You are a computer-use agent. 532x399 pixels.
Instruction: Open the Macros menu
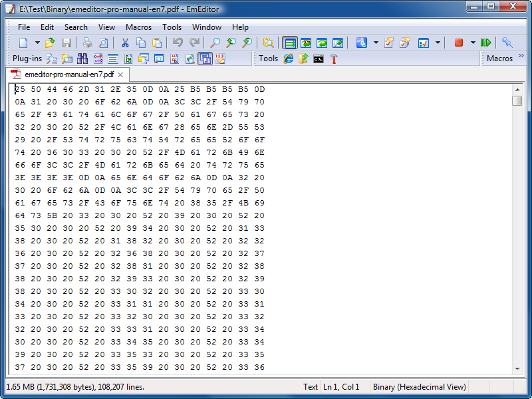(x=139, y=27)
